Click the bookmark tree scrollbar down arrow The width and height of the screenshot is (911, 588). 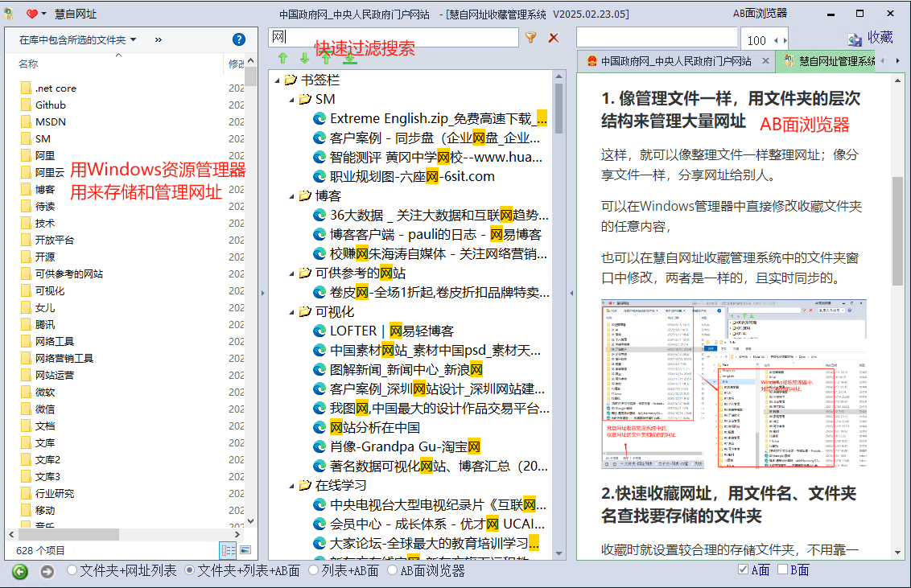[559, 553]
